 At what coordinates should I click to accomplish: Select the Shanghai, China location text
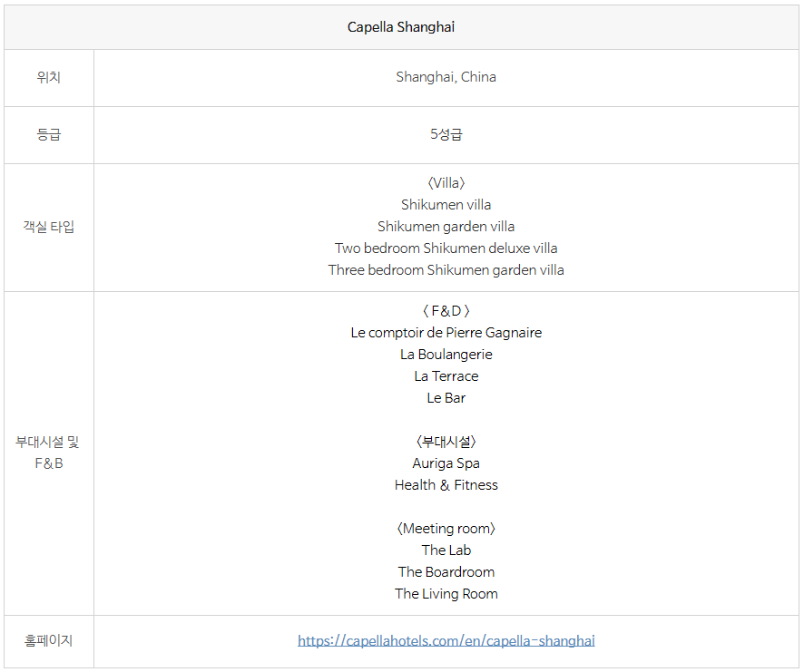pyautogui.click(x=446, y=77)
